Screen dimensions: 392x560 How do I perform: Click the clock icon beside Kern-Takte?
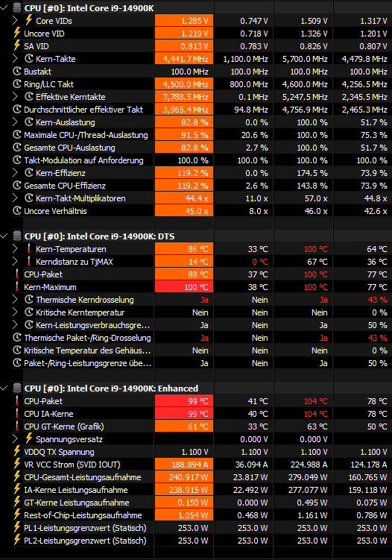coord(29,59)
